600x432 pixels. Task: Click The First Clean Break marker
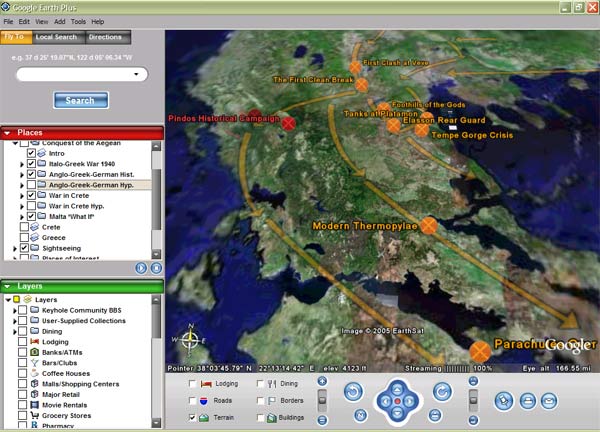coord(362,85)
